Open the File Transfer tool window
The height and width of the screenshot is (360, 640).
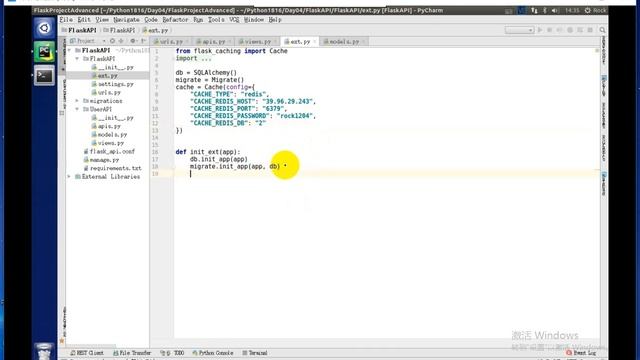tap(132, 353)
